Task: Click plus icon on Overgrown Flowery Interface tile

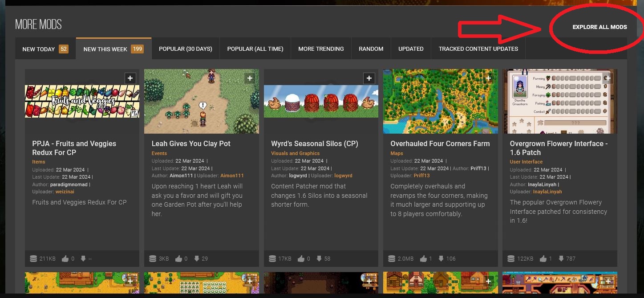Action: coord(608,78)
